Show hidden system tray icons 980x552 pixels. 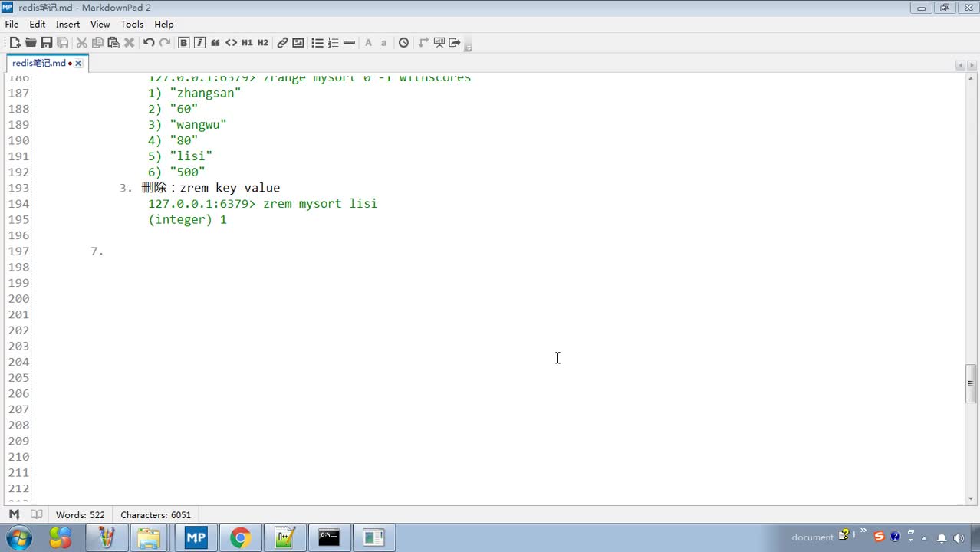(926, 538)
